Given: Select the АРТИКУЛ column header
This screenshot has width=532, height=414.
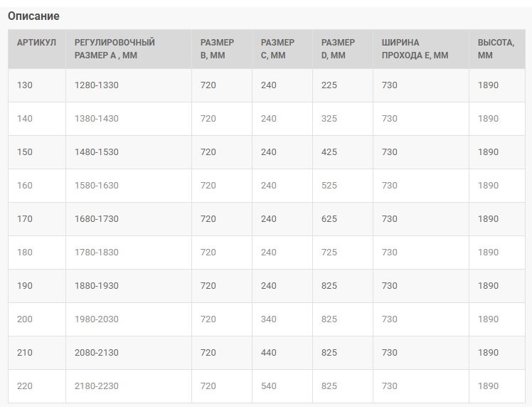Looking at the screenshot, I should (37, 49).
